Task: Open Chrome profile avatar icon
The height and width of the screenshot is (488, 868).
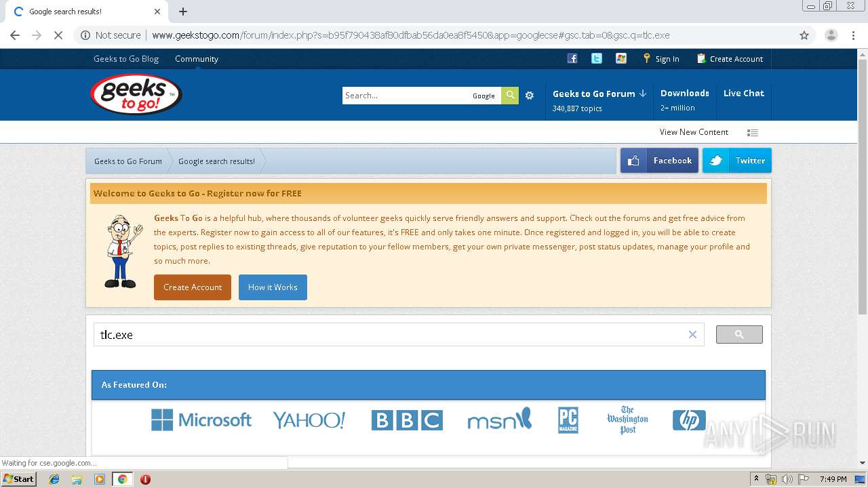Action: coord(831,35)
